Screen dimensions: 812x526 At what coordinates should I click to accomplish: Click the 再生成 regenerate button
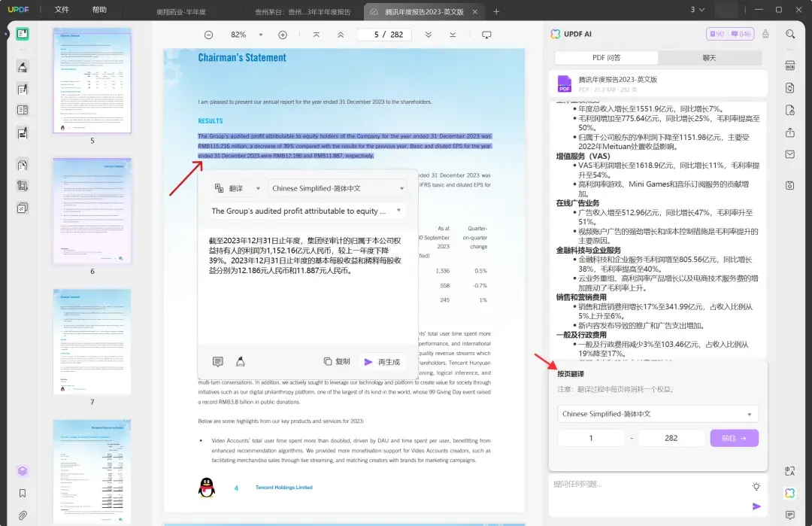click(382, 362)
